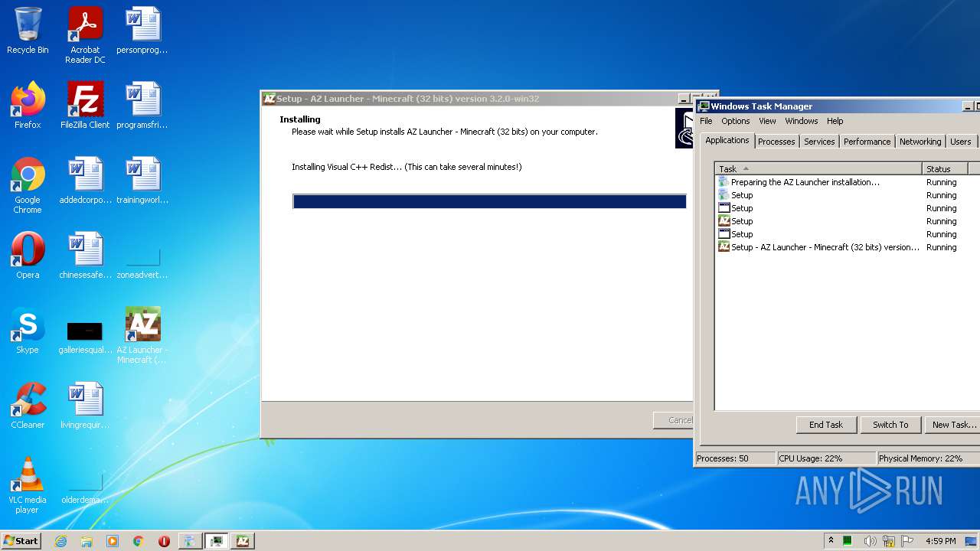Switch to Task Manager taskbar button
This screenshot has width=980, height=551.
217,541
